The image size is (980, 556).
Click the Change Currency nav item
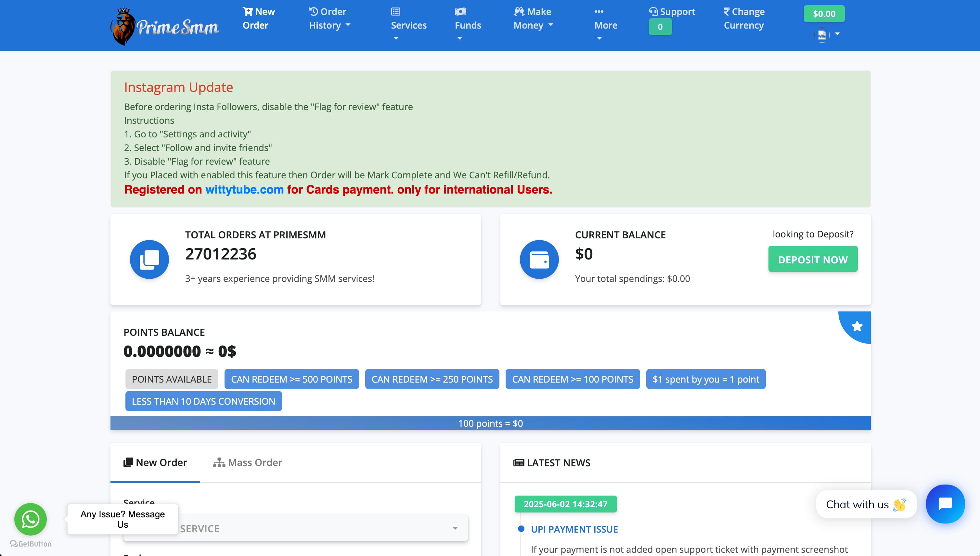click(744, 18)
